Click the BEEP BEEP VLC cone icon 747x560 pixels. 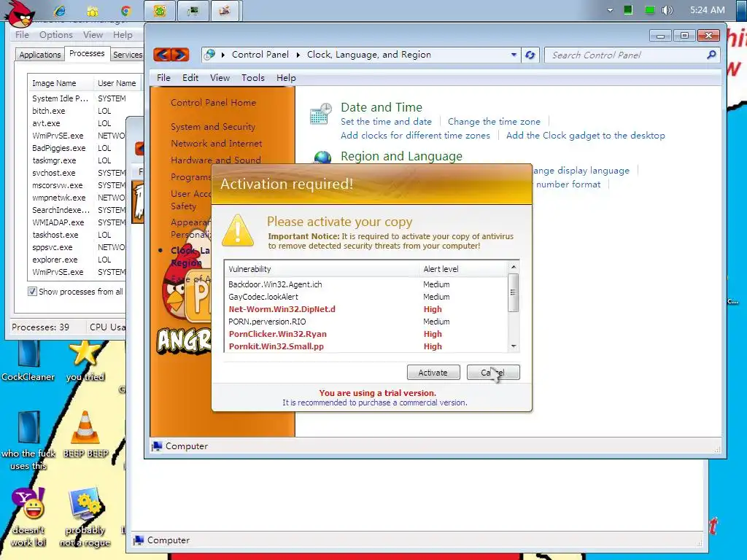(x=85, y=435)
